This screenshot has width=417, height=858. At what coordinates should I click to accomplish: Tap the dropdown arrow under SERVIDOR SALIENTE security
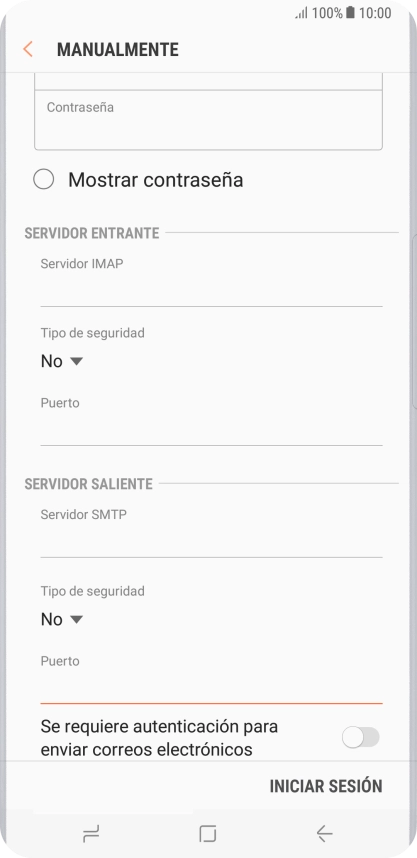tap(77, 619)
